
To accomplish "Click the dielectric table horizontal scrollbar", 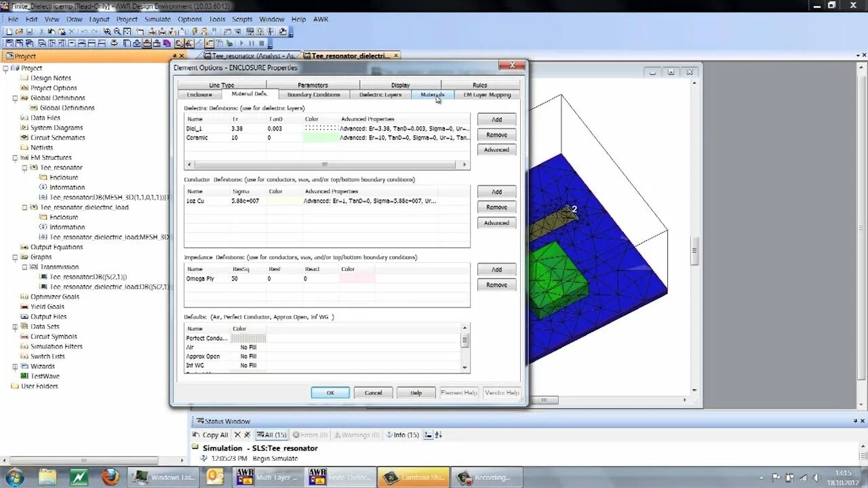I will (327, 165).
